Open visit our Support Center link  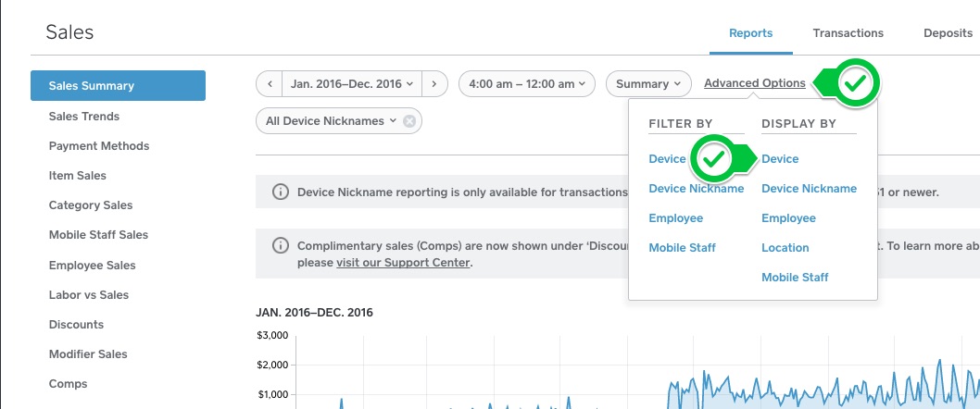coord(404,263)
